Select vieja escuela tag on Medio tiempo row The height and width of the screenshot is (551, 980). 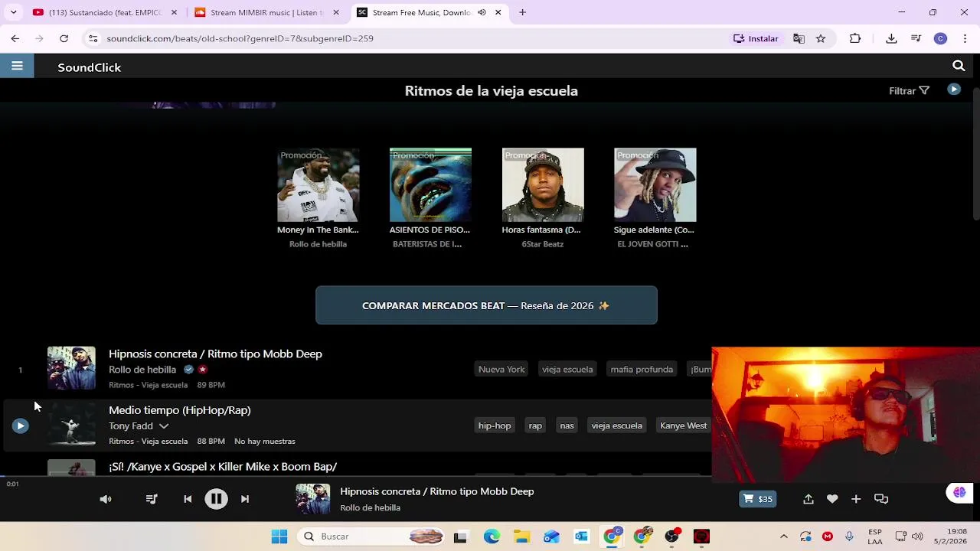pyautogui.click(x=616, y=425)
